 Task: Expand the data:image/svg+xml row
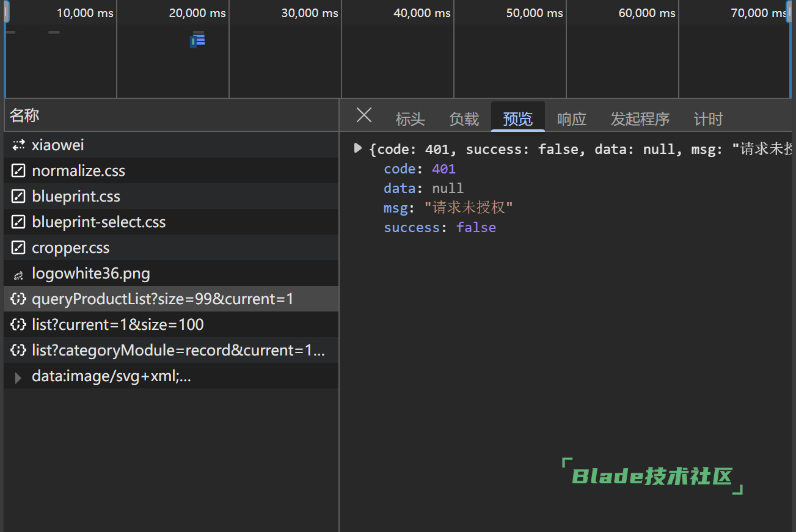pyautogui.click(x=18, y=377)
